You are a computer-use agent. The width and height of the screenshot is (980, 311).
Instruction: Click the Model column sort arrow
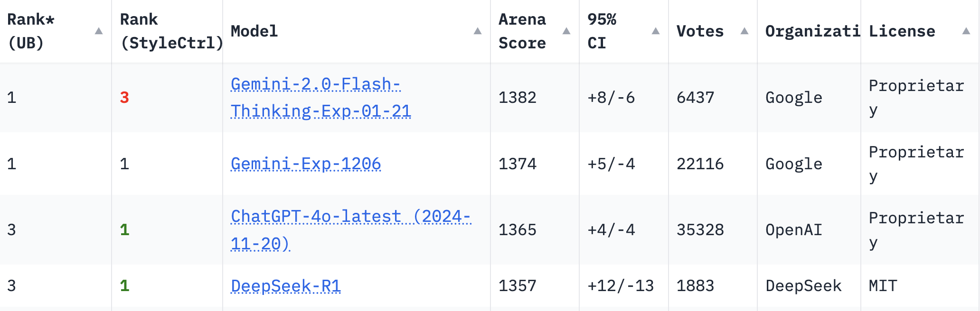coord(478,31)
